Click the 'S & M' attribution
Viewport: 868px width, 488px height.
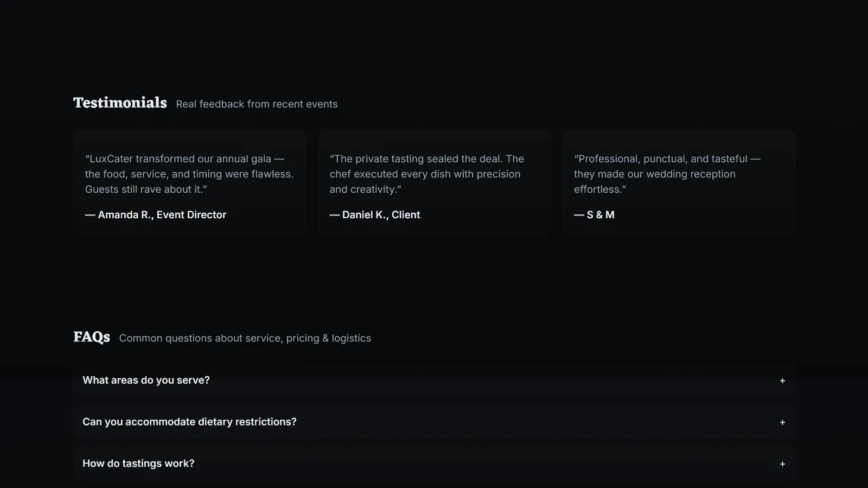[595, 215]
